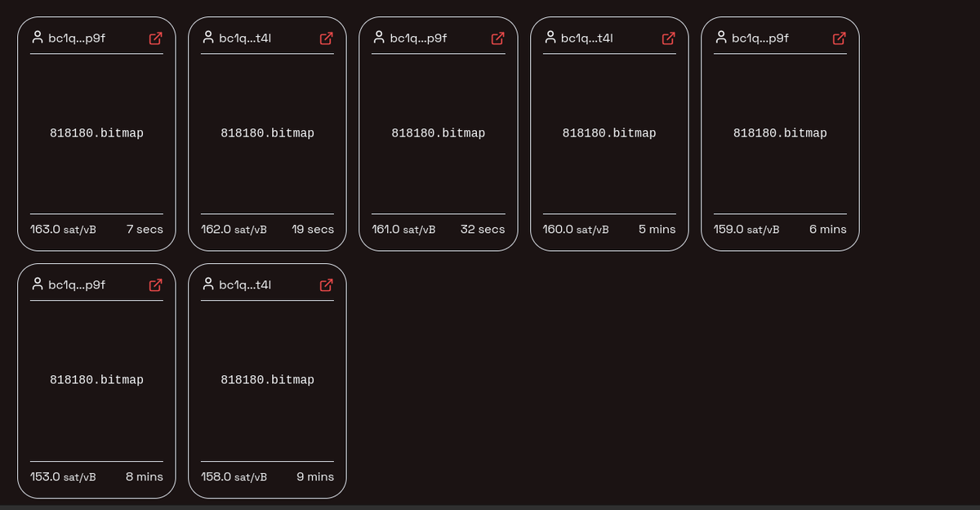
Task: Click the '6 mins' timestamp
Action: coord(828,230)
